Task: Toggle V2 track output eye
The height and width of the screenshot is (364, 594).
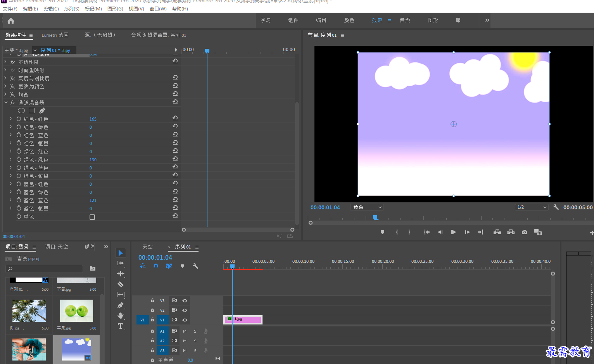Action: coord(185,310)
